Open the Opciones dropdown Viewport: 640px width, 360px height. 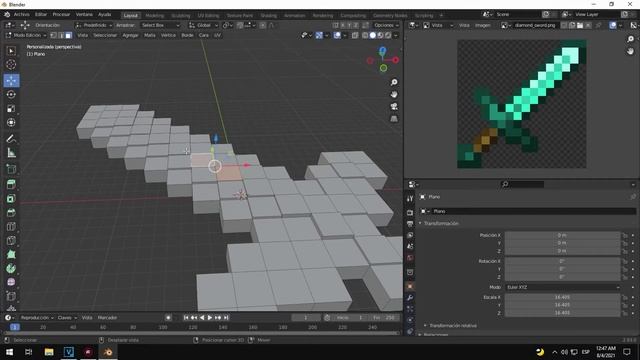point(386,25)
